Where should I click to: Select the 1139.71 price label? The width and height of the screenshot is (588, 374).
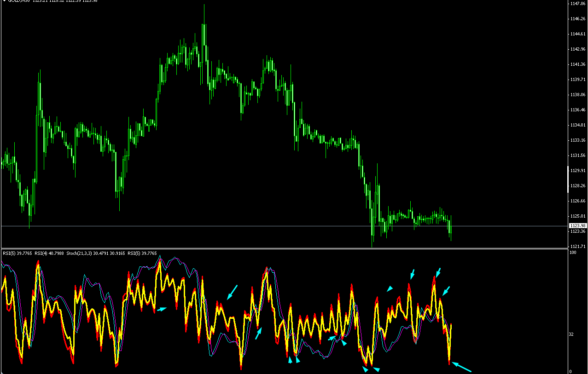click(578, 80)
